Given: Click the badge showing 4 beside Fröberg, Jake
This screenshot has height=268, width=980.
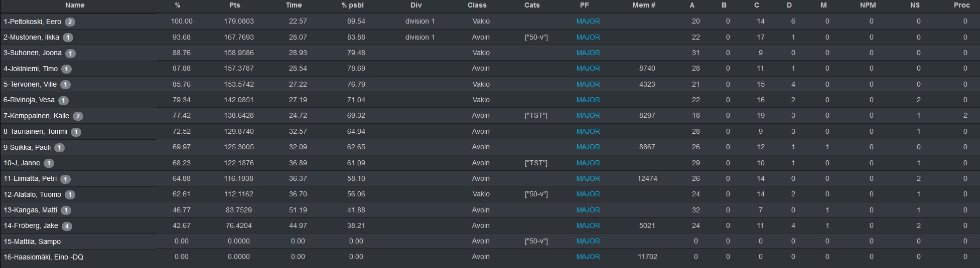Looking at the screenshot, I should pos(67,226).
